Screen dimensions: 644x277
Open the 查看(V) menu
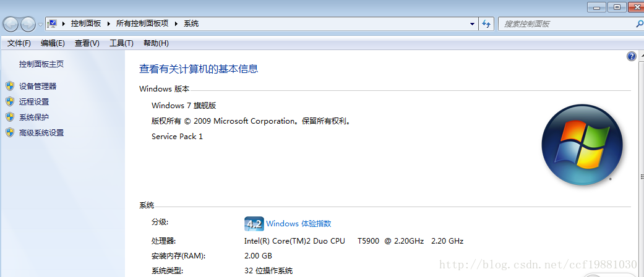pos(87,43)
